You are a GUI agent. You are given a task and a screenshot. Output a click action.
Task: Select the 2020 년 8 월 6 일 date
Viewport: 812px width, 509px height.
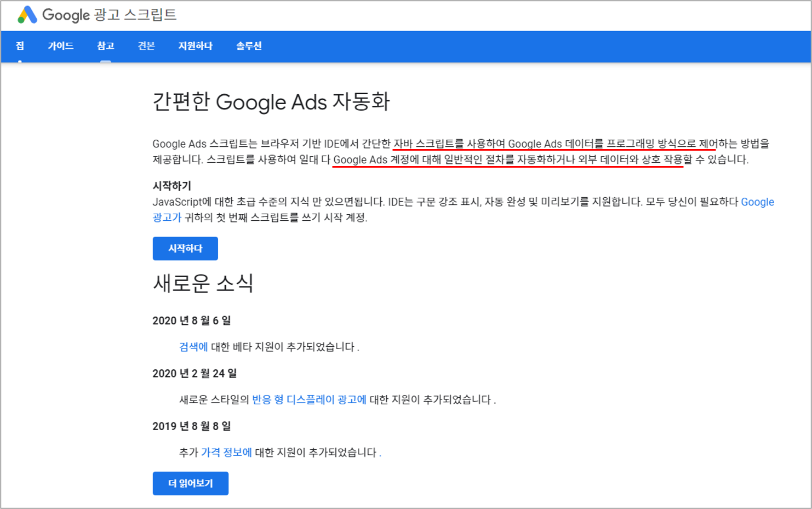coord(191,321)
